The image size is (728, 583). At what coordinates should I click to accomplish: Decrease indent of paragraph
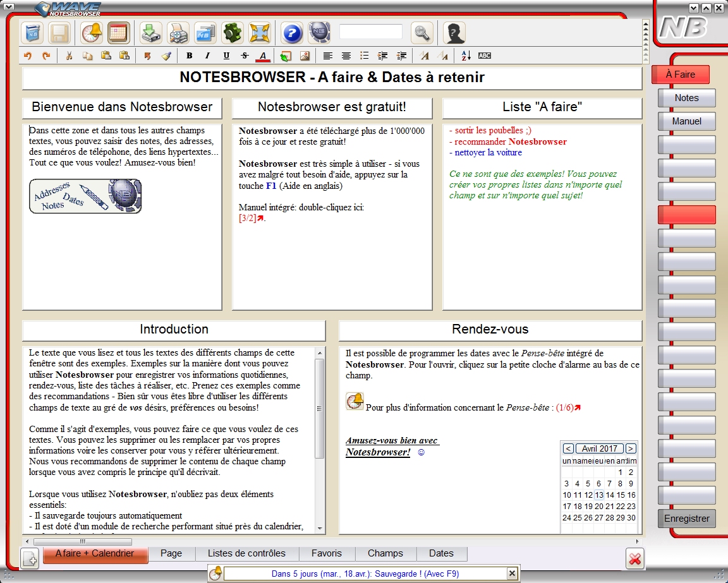pos(402,56)
